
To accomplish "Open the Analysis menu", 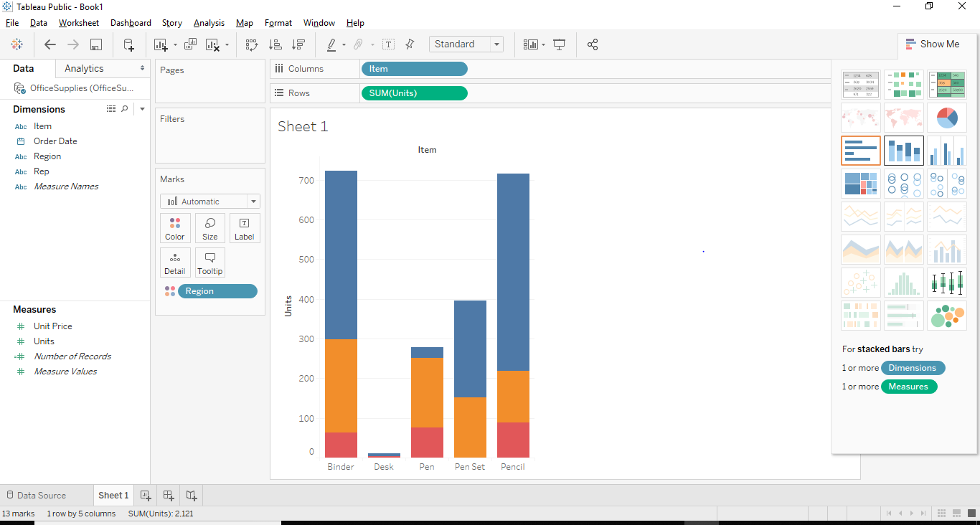I will [x=209, y=22].
